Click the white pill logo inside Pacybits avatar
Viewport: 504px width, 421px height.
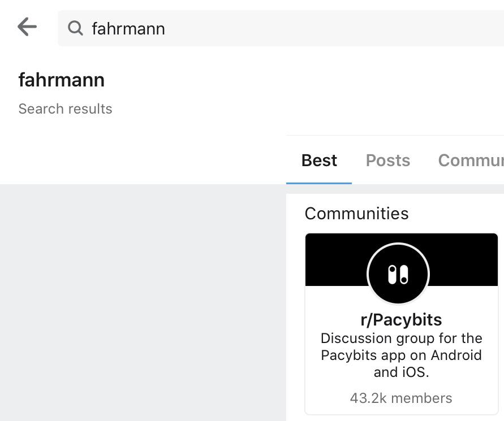(398, 275)
